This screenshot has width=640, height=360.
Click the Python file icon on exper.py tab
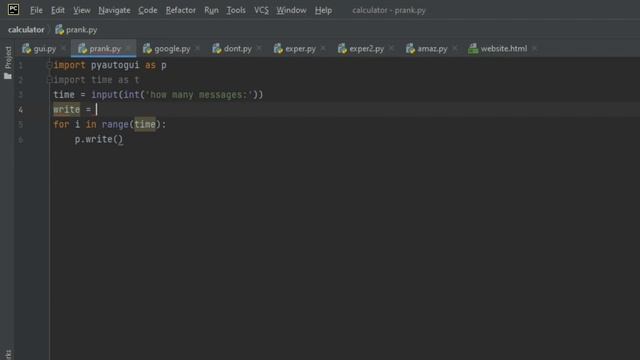tap(278, 49)
